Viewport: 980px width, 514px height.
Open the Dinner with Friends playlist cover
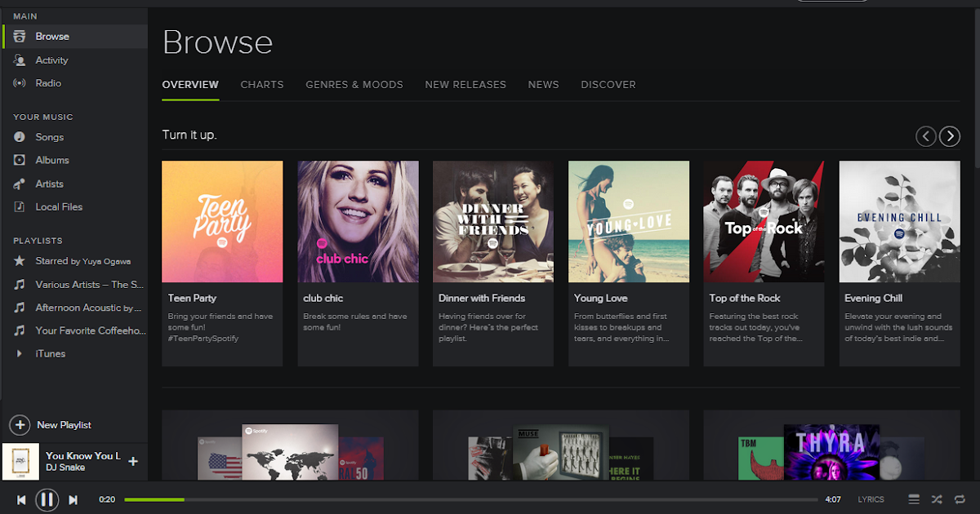click(x=493, y=221)
